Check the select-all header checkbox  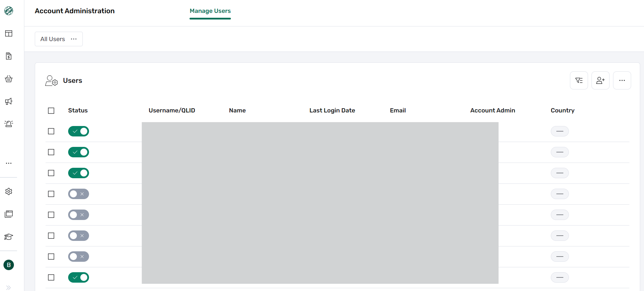(51, 111)
